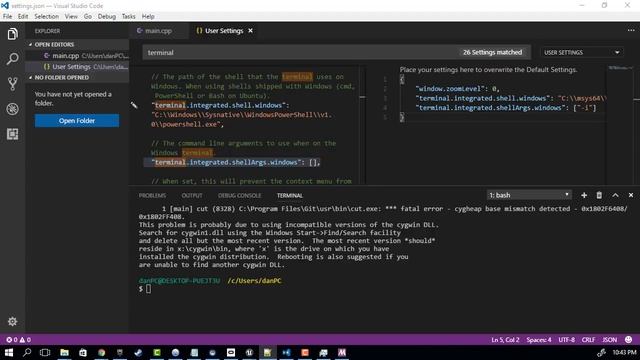
Task: Open the USER SETTINGS scope dropdown
Action: [581, 53]
